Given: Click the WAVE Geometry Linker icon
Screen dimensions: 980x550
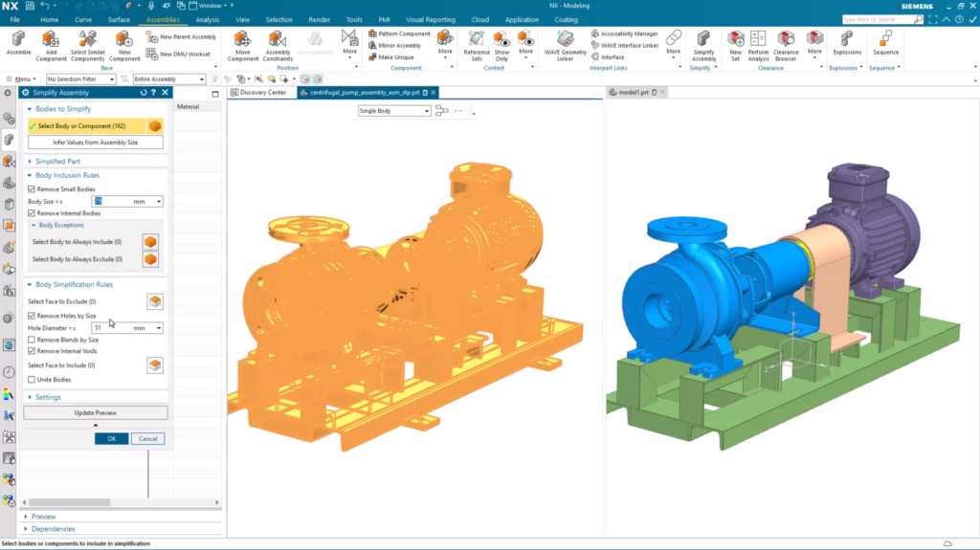Looking at the screenshot, I should click(566, 40).
